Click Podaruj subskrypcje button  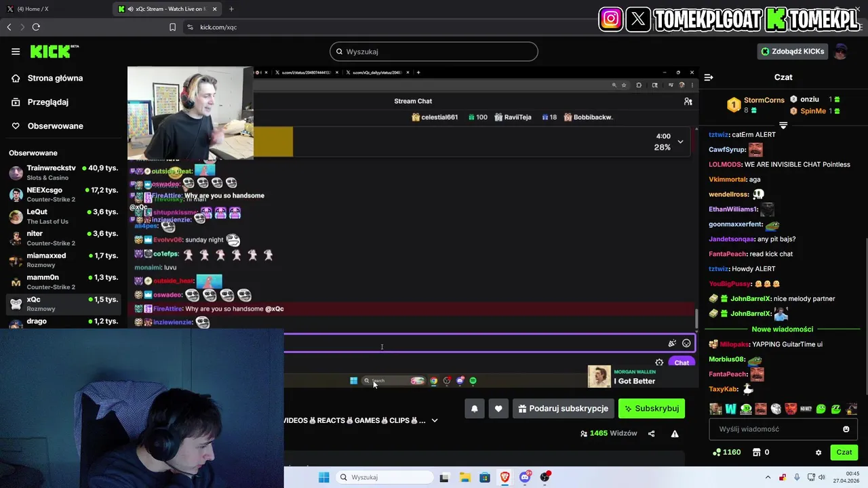coord(563,409)
